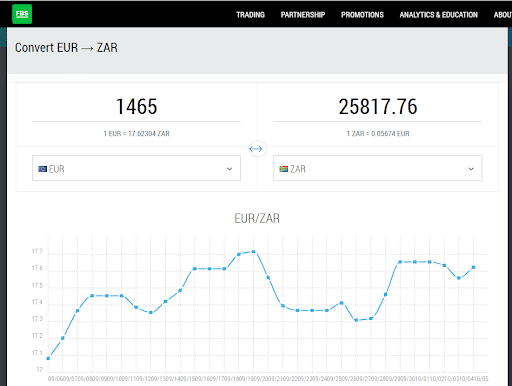Select the text '1 EUR = 17.62304 ZAR'
The width and height of the screenshot is (512, 386).
[136, 134]
